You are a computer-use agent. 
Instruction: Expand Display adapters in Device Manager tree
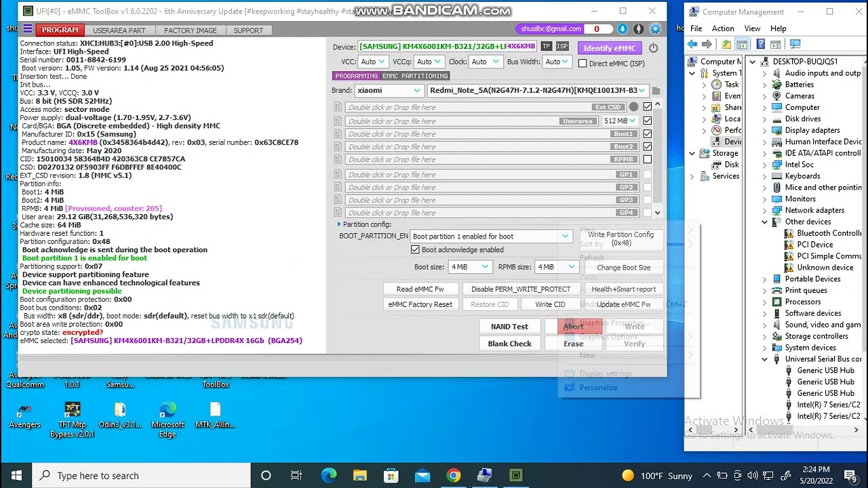click(764, 130)
